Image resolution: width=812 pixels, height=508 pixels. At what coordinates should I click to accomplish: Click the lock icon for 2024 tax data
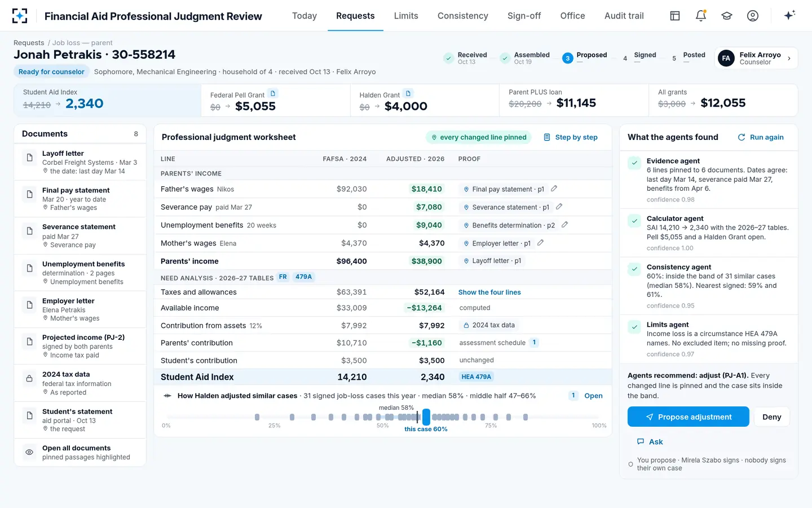(x=29, y=379)
